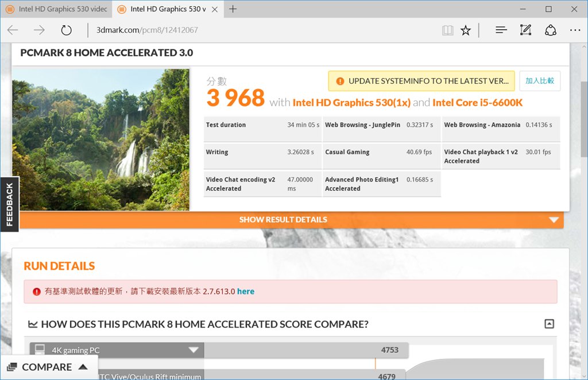The height and width of the screenshot is (380, 588).
Task: Click the 4753 score bar value
Action: click(390, 350)
